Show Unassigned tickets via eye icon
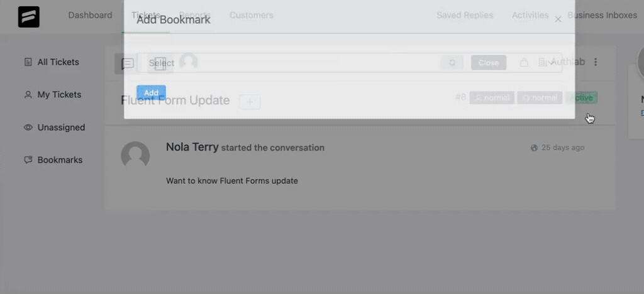This screenshot has height=294, width=644. pyautogui.click(x=28, y=128)
